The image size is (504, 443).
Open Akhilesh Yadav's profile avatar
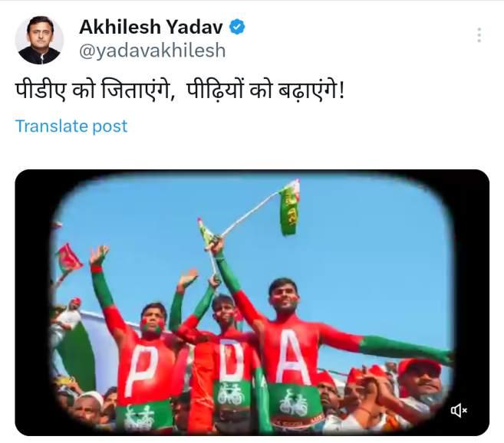(39, 40)
